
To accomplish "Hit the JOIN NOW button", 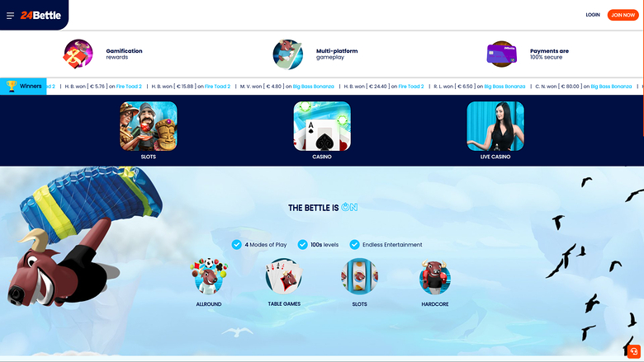I will click(623, 15).
